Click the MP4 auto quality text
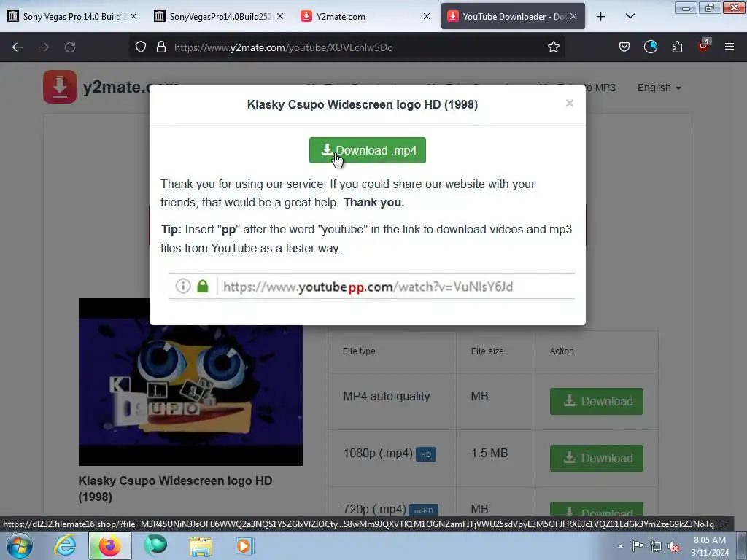The width and height of the screenshot is (747, 560). [387, 396]
